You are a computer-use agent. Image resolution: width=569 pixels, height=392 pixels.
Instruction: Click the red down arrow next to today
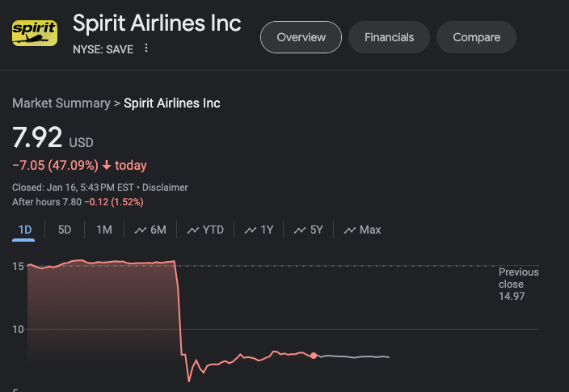pyautogui.click(x=106, y=166)
